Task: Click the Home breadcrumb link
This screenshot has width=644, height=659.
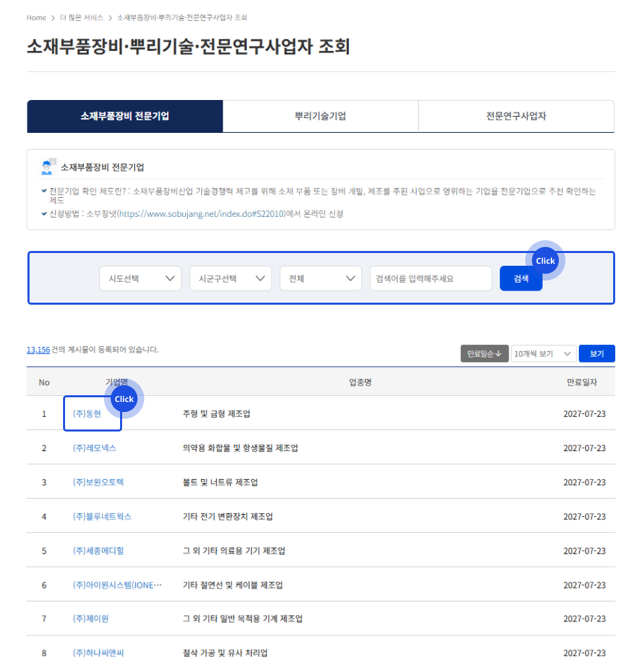Action: (x=36, y=17)
